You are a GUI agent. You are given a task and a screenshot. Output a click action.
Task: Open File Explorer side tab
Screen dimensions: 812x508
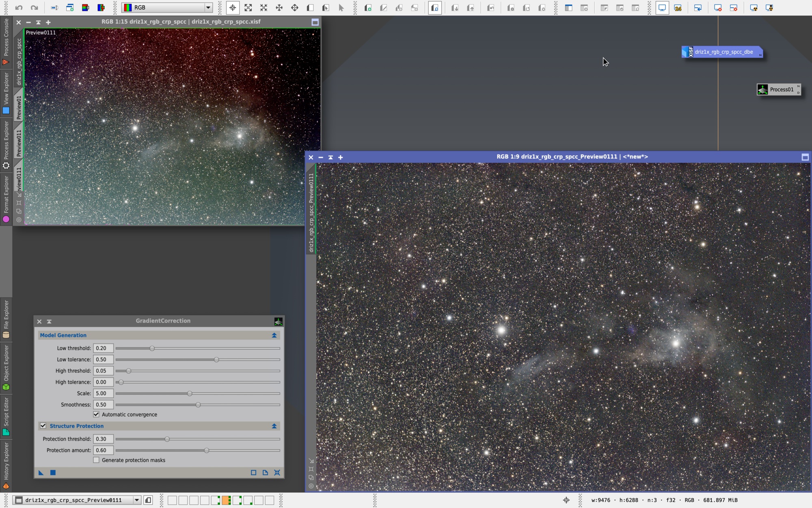click(x=6, y=319)
